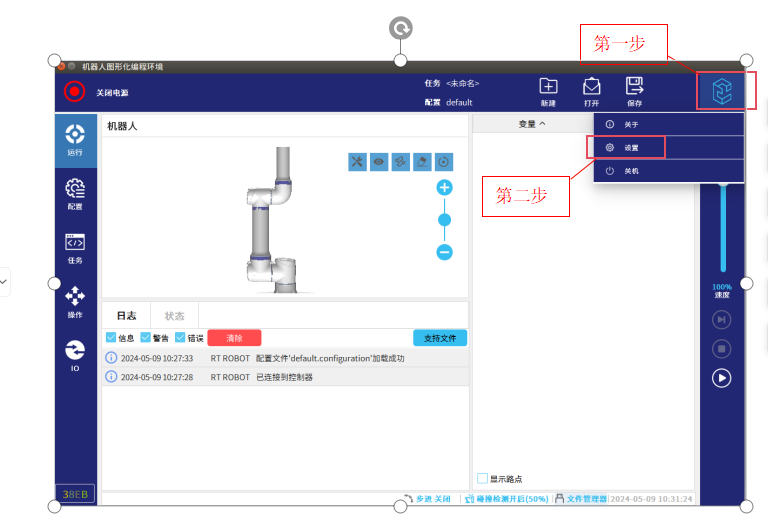The image size is (768, 520).
Task: Click the 支持文件 support file button
Action: click(439, 338)
